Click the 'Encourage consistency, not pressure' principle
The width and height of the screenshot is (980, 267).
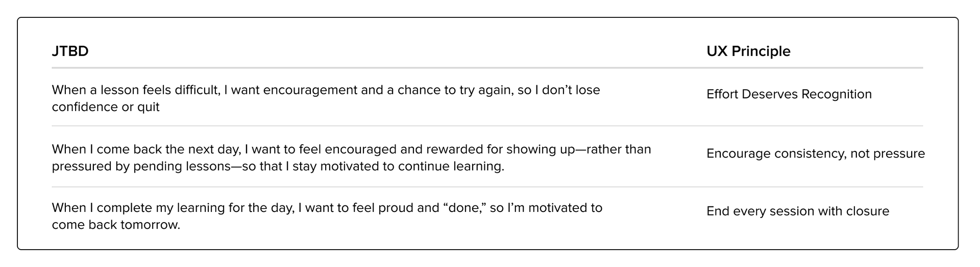click(x=815, y=153)
